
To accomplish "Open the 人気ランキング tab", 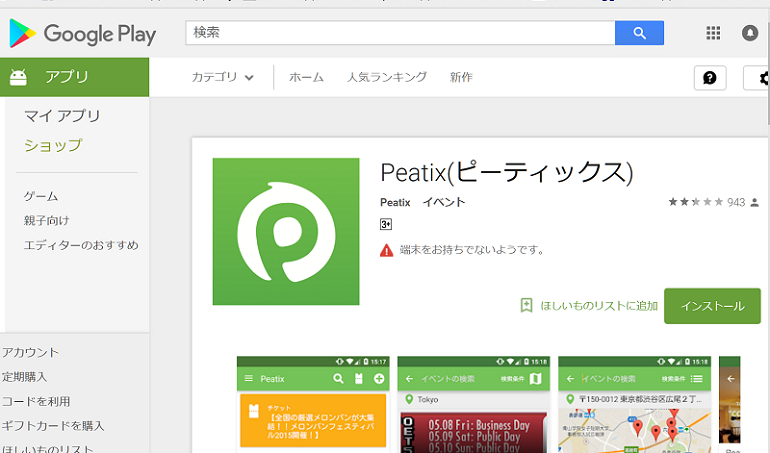I will pyautogui.click(x=387, y=77).
